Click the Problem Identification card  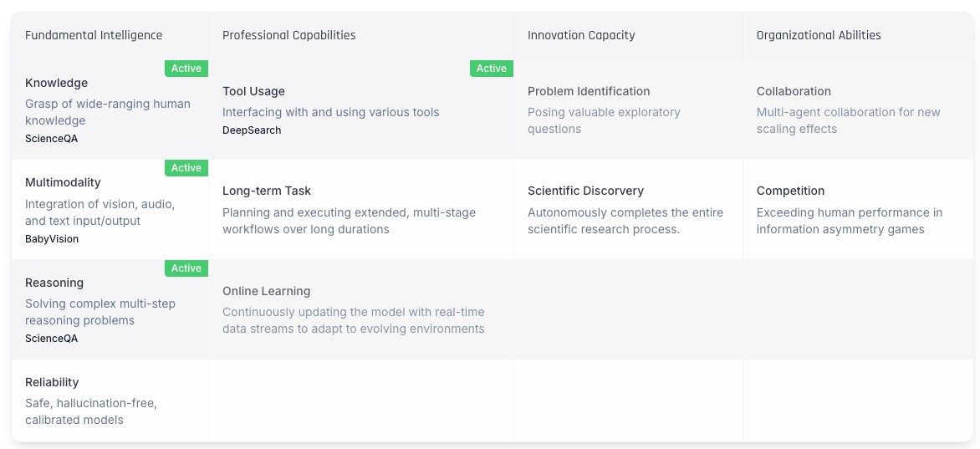point(627,109)
